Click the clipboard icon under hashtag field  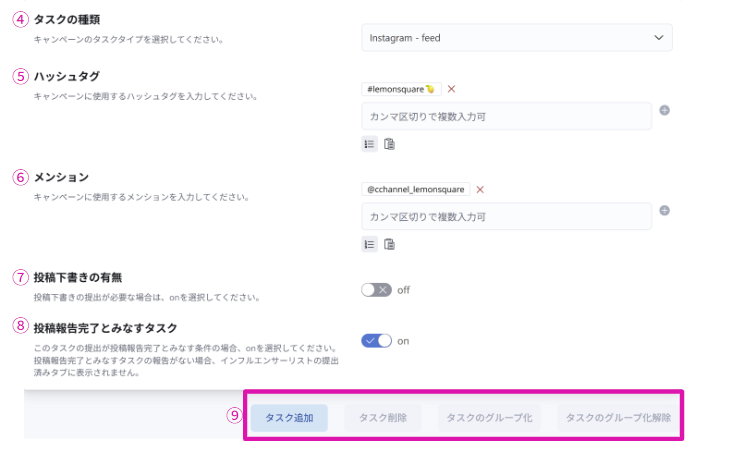[x=389, y=144]
